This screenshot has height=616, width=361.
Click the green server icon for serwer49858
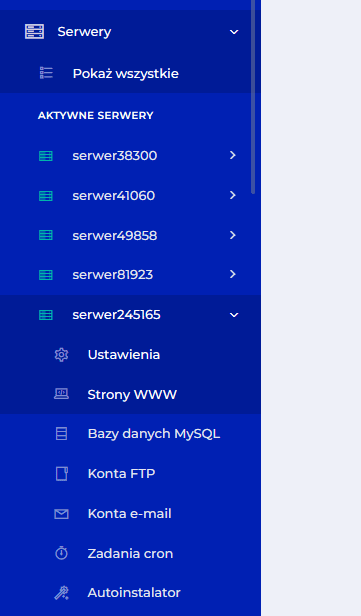pyautogui.click(x=46, y=235)
